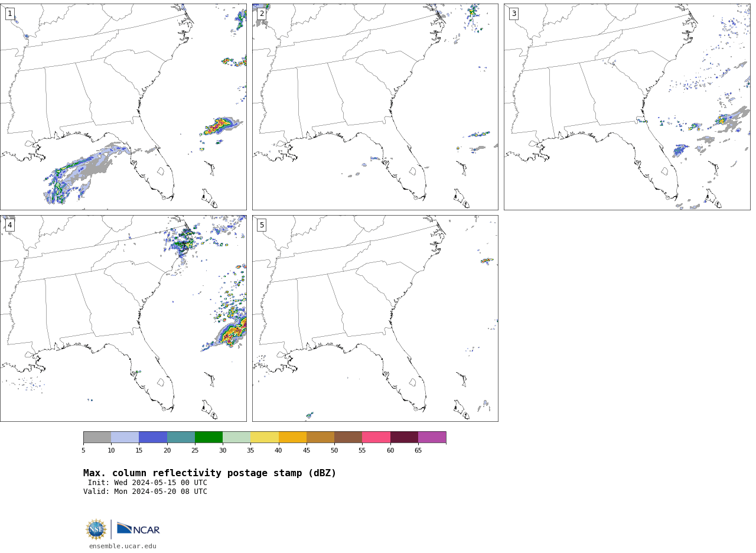Click the light blue 10-15 dBZ swatch

(x=125, y=437)
